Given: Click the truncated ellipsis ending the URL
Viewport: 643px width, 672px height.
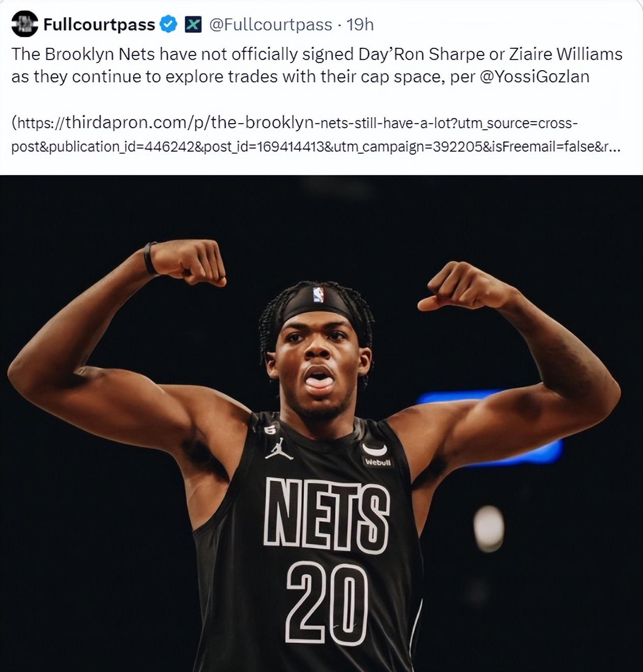Looking at the screenshot, I should (x=613, y=148).
